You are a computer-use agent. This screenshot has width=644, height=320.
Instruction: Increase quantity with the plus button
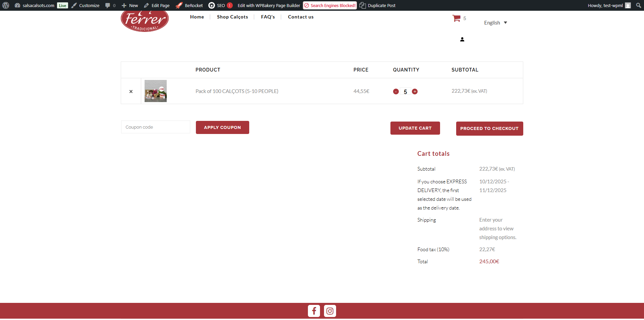[415, 91]
